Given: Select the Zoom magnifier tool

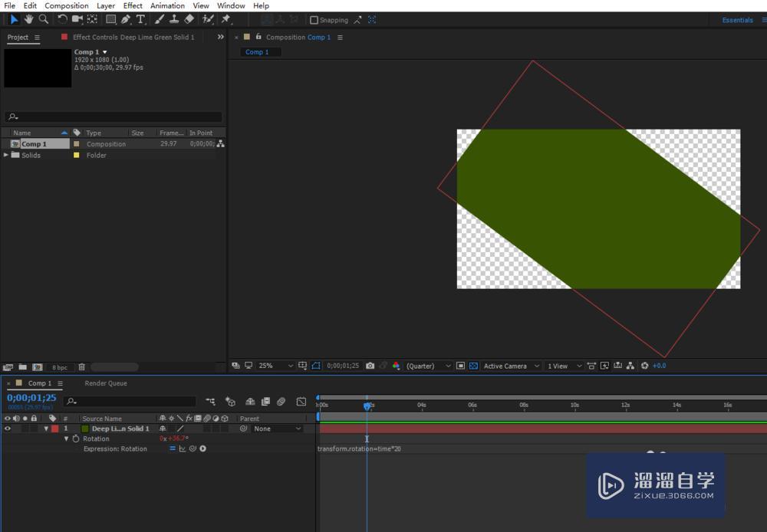Looking at the screenshot, I should tap(44, 20).
